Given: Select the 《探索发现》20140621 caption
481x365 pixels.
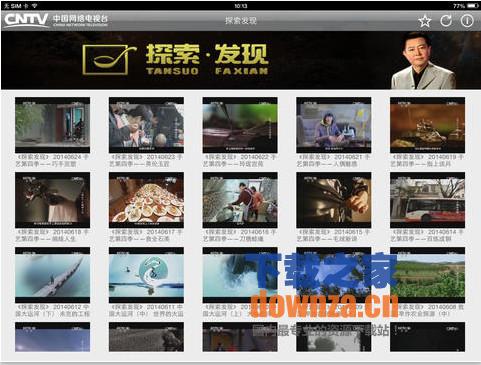Looking at the screenshot, I should click(x=334, y=160).
